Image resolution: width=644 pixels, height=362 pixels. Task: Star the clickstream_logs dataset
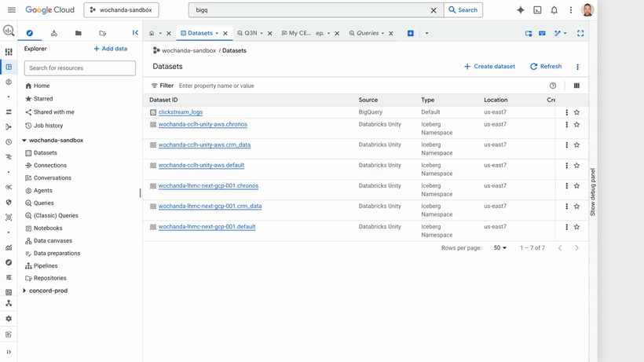point(576,112)
